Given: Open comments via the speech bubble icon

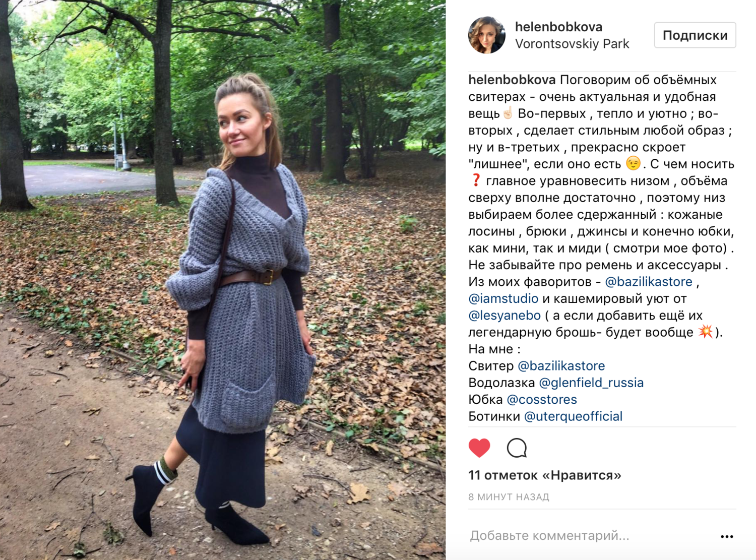Looking at the screenshot, I should (517, 448).
